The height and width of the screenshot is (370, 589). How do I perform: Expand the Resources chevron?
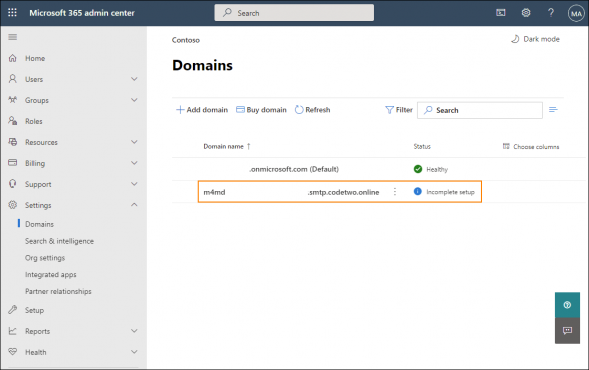[134, 142]
